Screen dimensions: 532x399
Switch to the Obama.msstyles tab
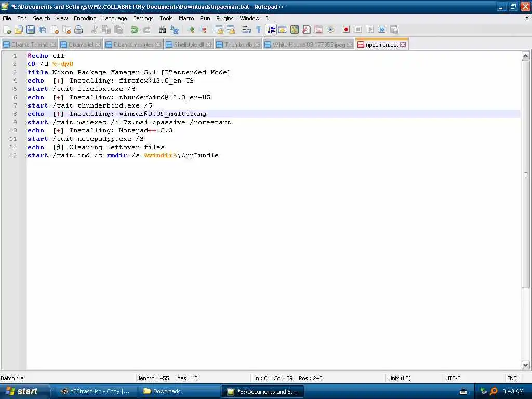point(134,45)
